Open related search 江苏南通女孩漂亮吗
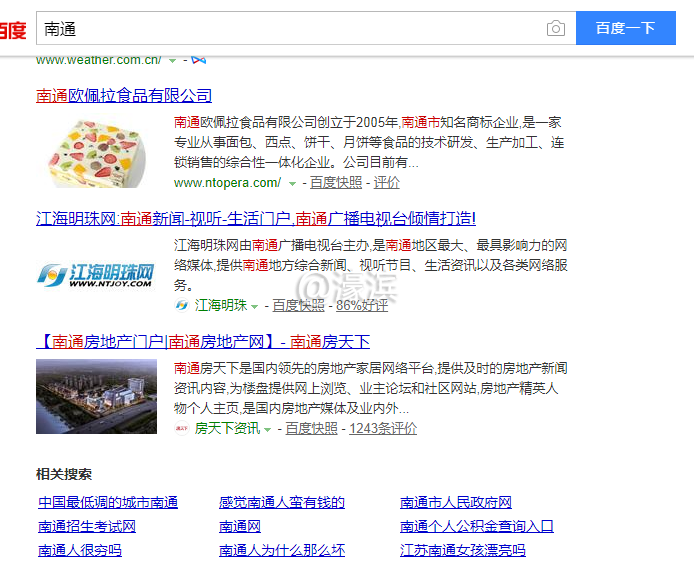 463,550
